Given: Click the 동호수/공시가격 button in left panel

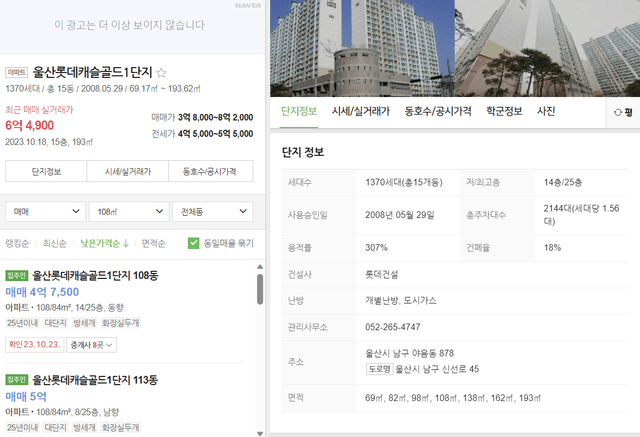Looking at the screenshot, I should (211, 171).
